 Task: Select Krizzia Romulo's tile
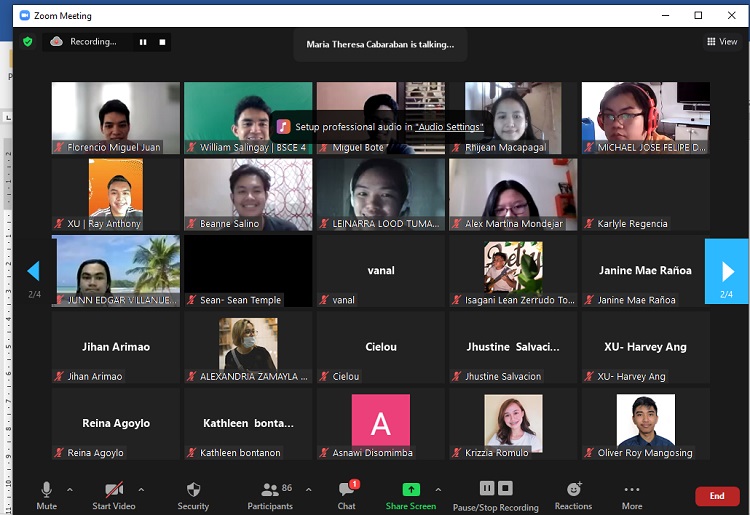pos(513,424)
